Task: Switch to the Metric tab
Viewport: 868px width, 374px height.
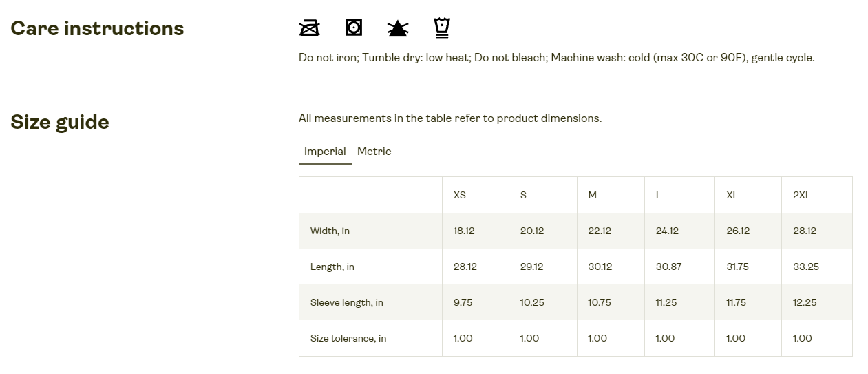Action: 374,151
